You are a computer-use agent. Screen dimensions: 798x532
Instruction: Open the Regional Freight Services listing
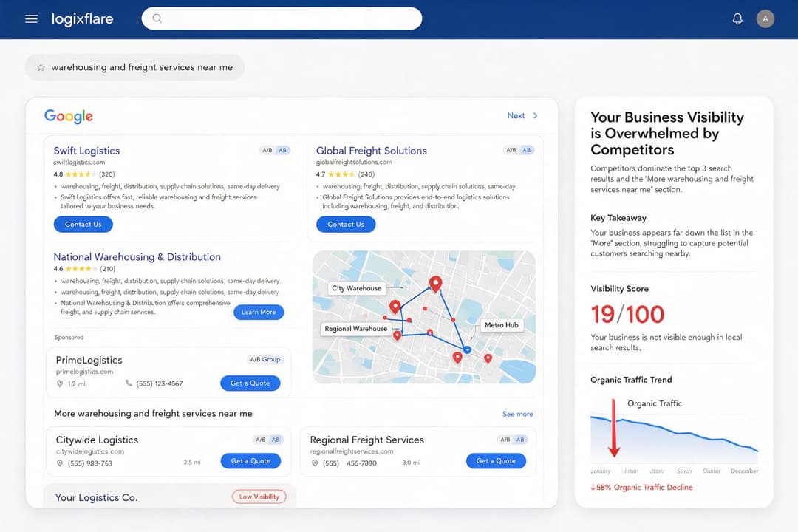(367, 440)
